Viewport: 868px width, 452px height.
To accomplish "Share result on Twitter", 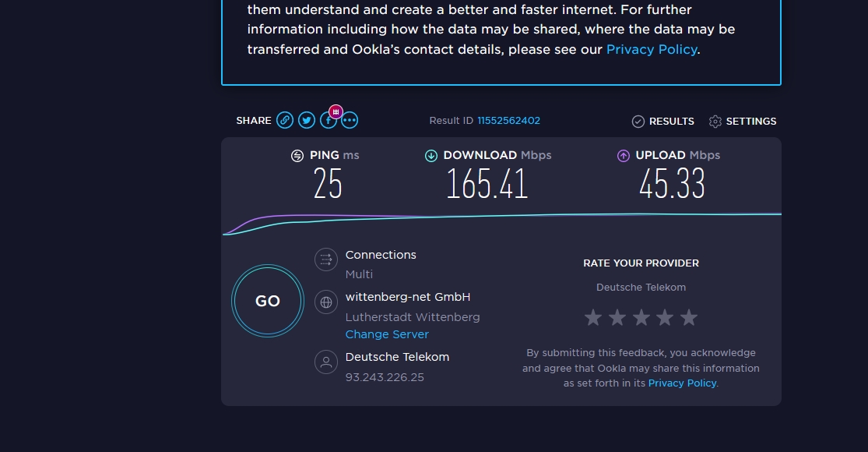I will [x=307, y=120].
